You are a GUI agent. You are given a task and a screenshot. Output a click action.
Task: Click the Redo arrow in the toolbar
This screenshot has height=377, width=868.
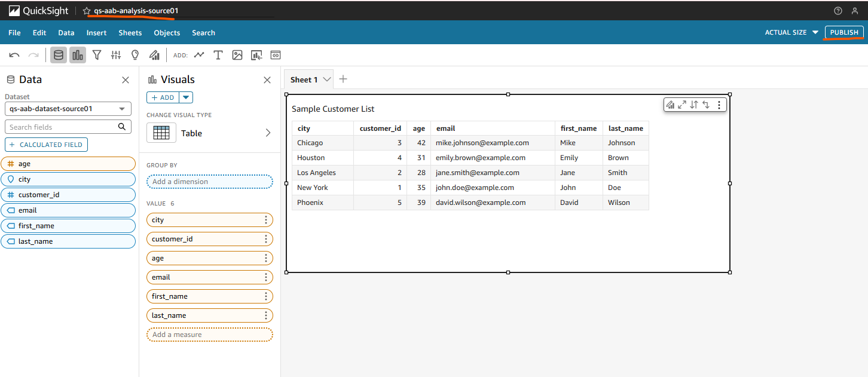[x=33, y=56]
